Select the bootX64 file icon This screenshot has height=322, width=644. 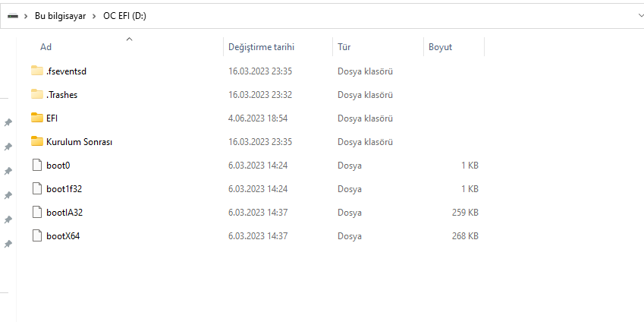click(x=37, y=235)
